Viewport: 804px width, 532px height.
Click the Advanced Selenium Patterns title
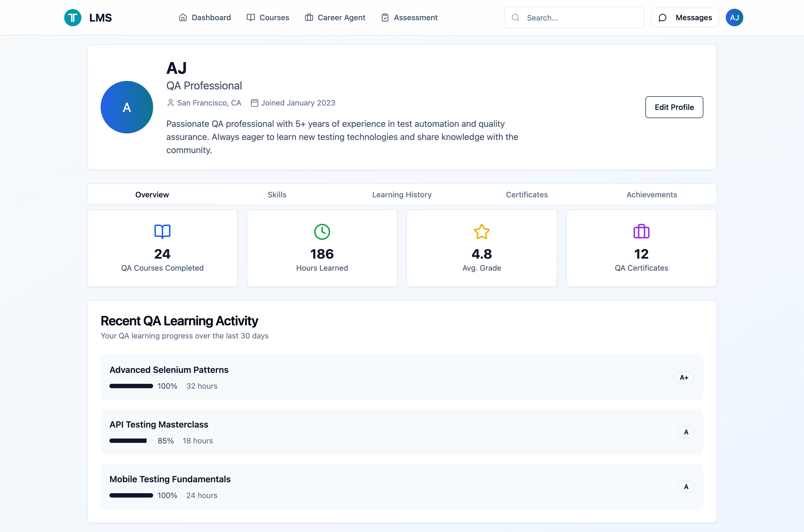pyautogui.click(x=169, y=370)
